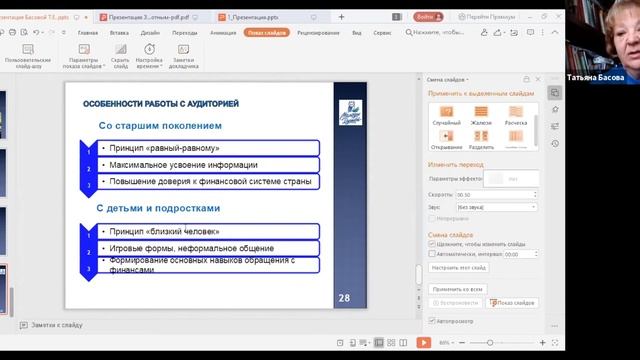The width and height of the screenshot is (640, 360).
Task: Toggle the Непрерывно checkbox
Action: pyautogui.click(x=432, y=219)
